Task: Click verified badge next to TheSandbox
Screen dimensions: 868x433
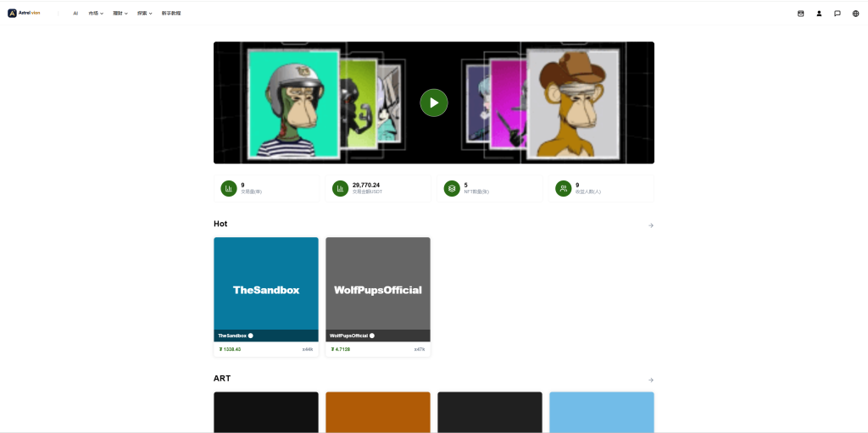Action: (251, 336)
